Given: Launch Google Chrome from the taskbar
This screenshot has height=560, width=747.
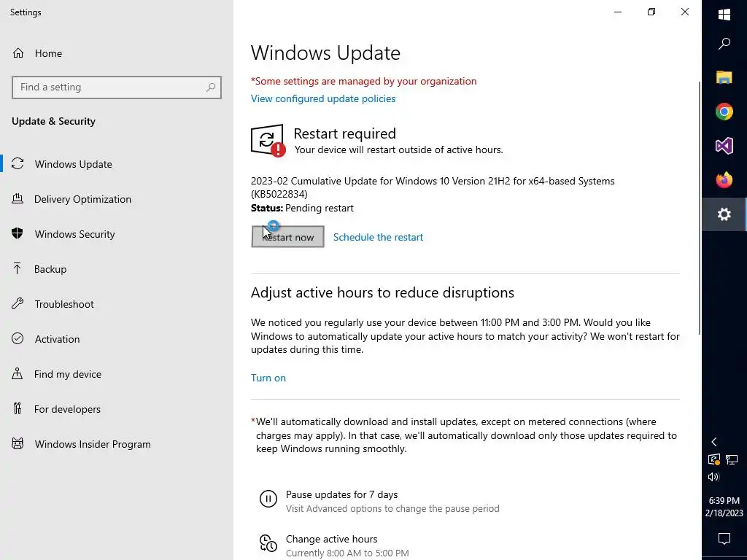Looking at the screenshot, I should 724,112.
